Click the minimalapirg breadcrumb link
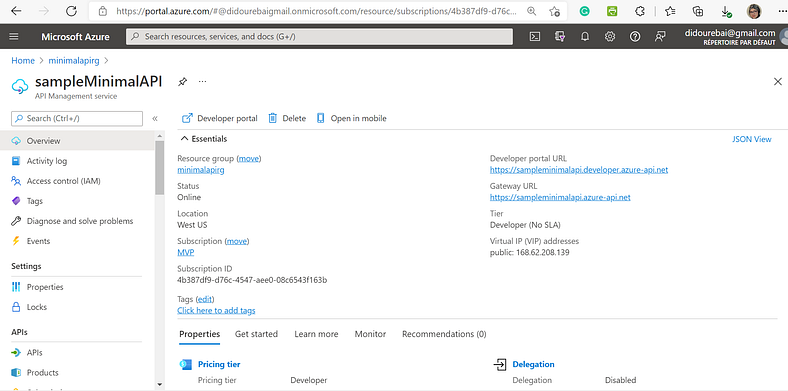 coord(73,61)
